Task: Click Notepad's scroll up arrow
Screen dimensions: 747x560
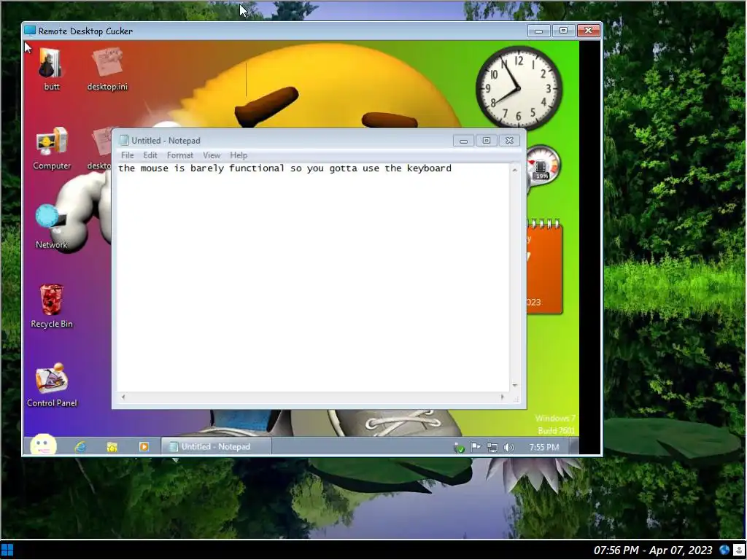Action: click(x=514, y=170)
